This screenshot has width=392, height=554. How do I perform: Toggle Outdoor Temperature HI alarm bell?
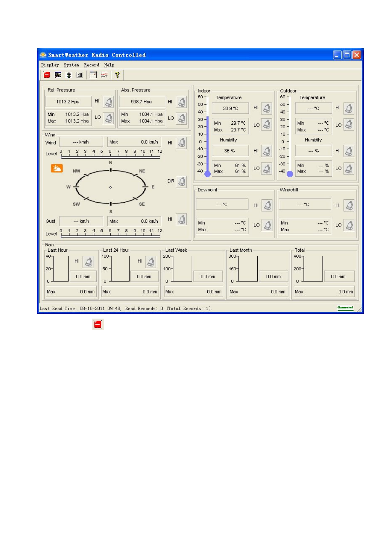[349, 108]
